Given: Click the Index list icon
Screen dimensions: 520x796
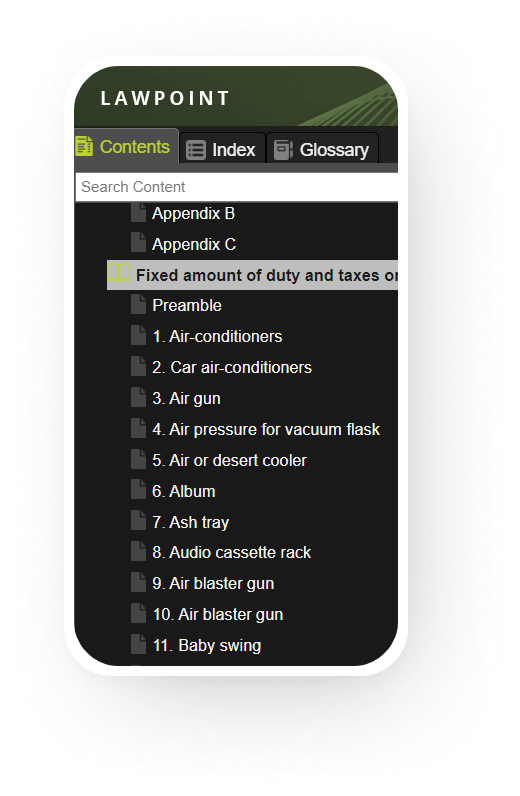Looking at the screenshot, I should (x=196, y=150).
